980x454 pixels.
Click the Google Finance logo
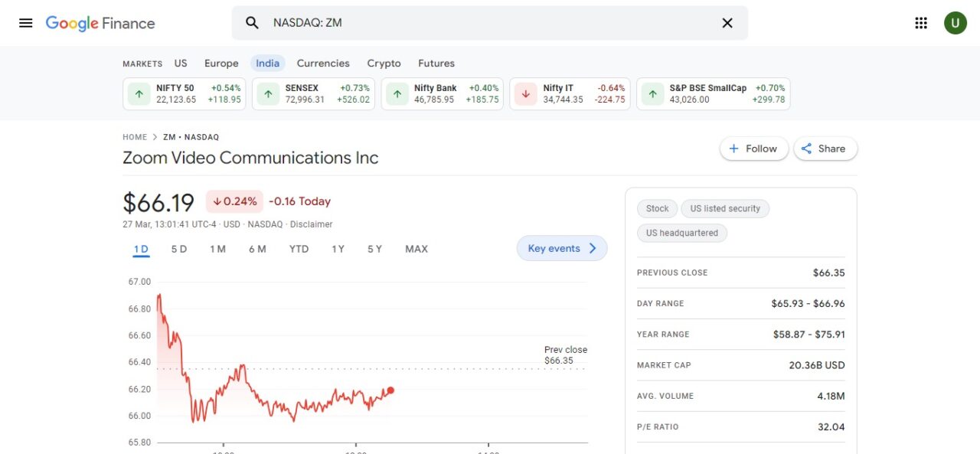click(x=100, y=23)
